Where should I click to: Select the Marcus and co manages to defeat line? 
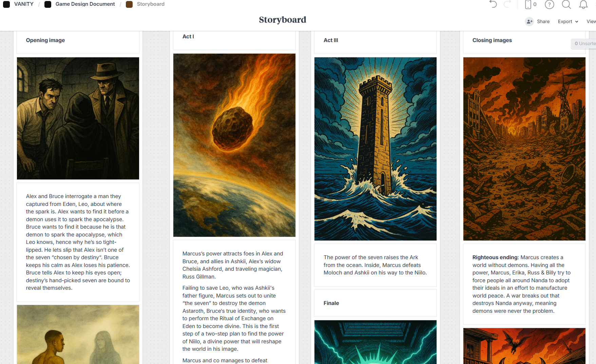(225, 360)
